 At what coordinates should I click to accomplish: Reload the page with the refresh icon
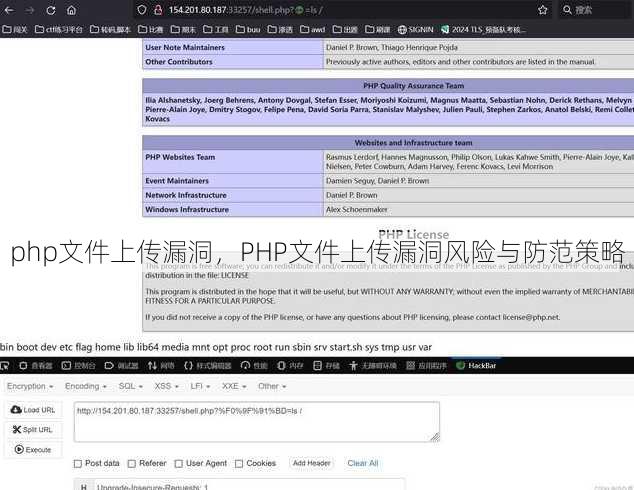(51, 10)
